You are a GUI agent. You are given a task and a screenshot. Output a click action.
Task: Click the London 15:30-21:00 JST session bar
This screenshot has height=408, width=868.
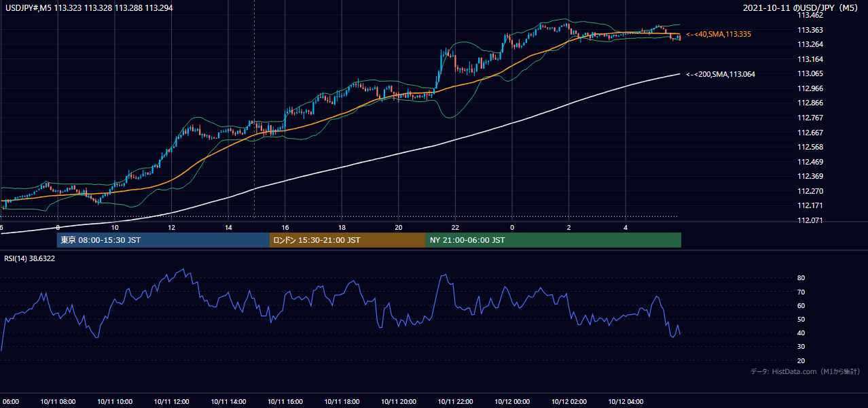(348, 240)
